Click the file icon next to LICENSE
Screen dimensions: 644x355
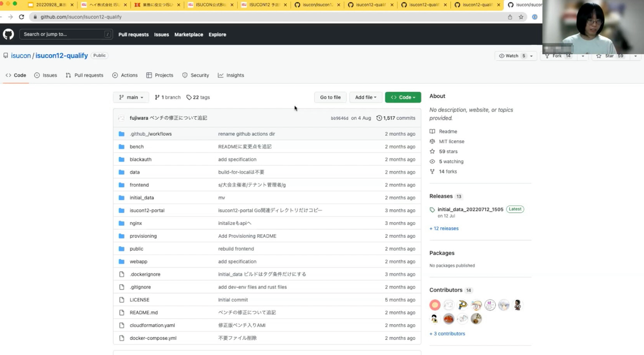click(x=121, y=300)
